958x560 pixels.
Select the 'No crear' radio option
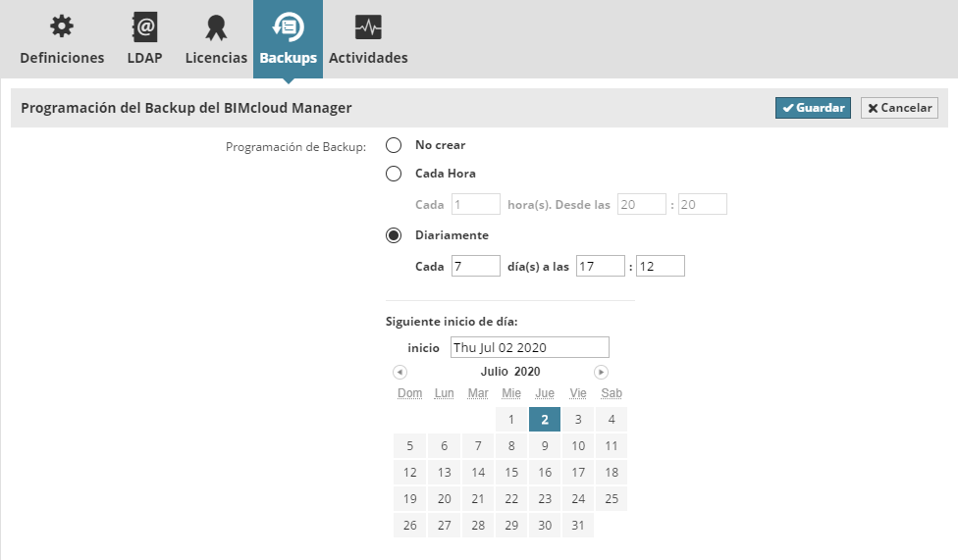[x=394, y=145]
